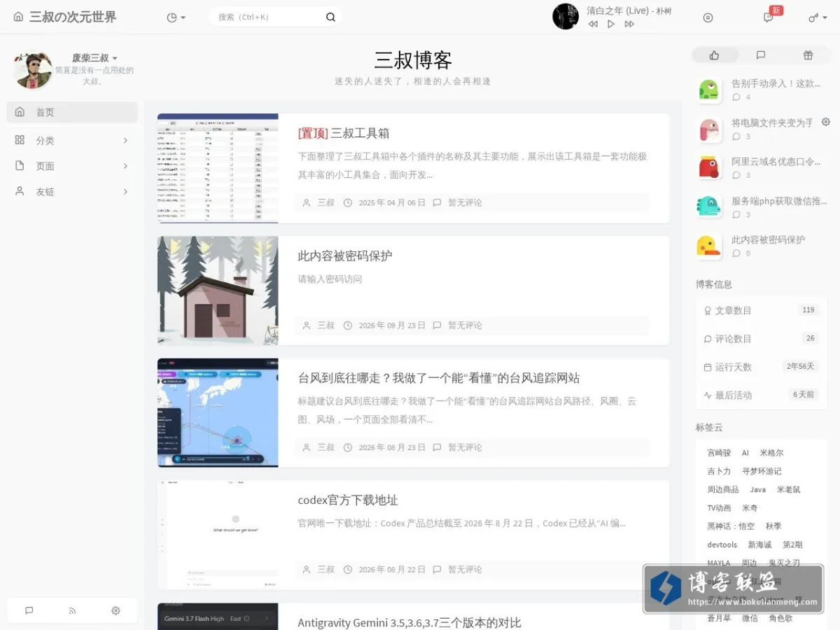The width and height of the screenshot is (840, 630).
Task: Open the post [置顶] 三叔工具箱
Action: [x=344, y=133]
